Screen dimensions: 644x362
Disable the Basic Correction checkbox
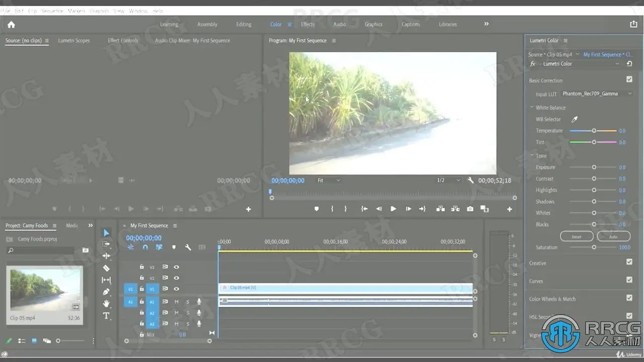[629, 79]
